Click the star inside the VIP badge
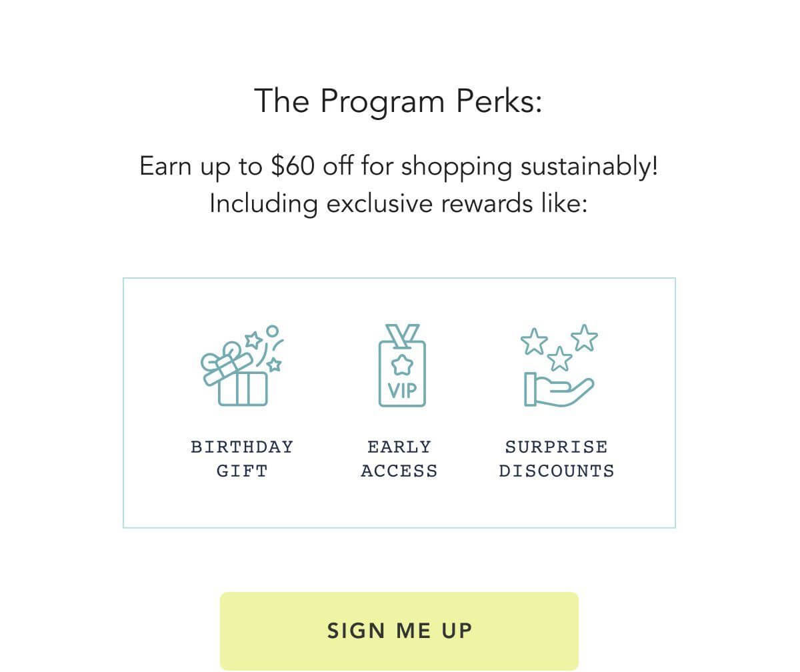 coord(402,365)
